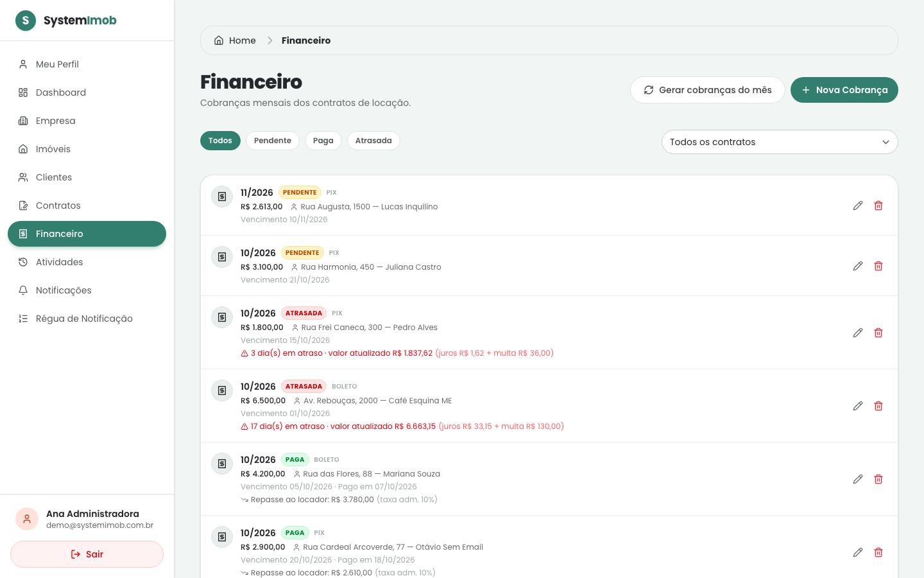
Task: Click receipt icon of Café Esquina charge
Action: [222, 390]
